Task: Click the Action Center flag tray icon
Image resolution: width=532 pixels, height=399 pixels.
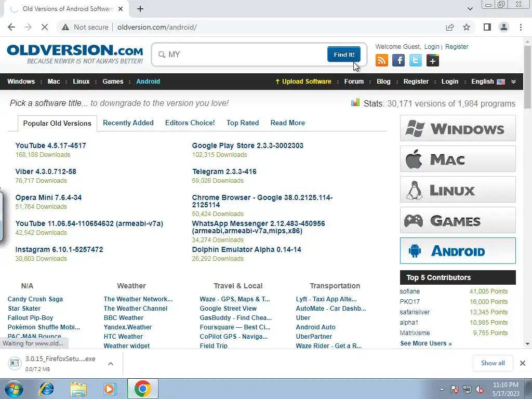Action: click(x=455, y=390)
